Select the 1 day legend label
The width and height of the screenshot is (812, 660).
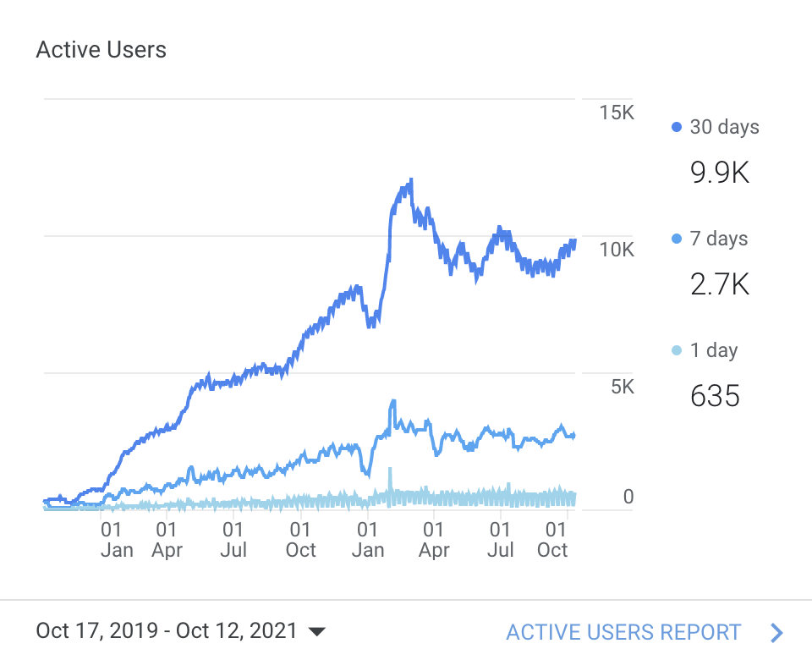(x=714, y=350)
